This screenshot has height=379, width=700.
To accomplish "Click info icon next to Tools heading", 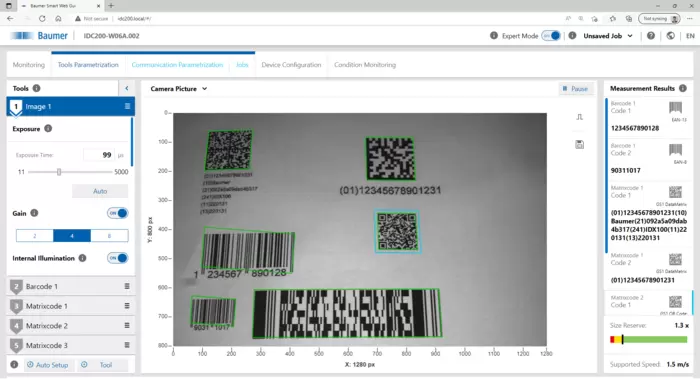I will click(37, 88).
